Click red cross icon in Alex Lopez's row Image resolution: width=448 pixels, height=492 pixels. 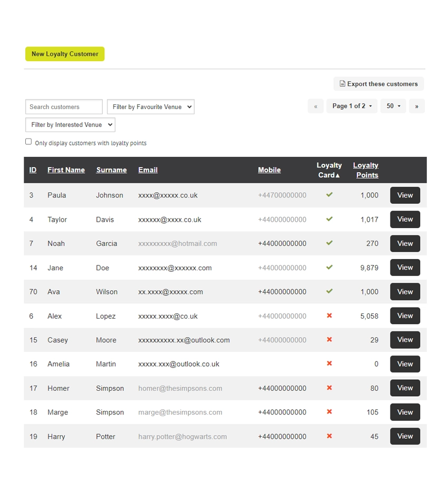coord(329,316)
